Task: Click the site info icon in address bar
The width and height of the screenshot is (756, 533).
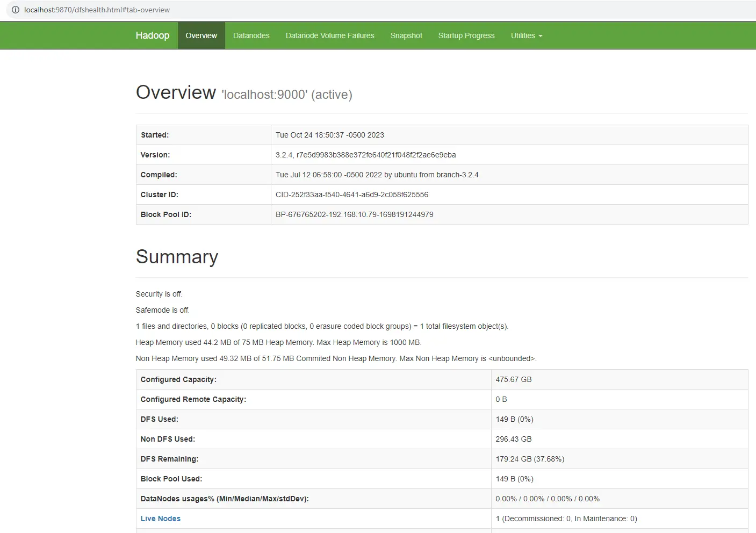Action: pos(16,10)
